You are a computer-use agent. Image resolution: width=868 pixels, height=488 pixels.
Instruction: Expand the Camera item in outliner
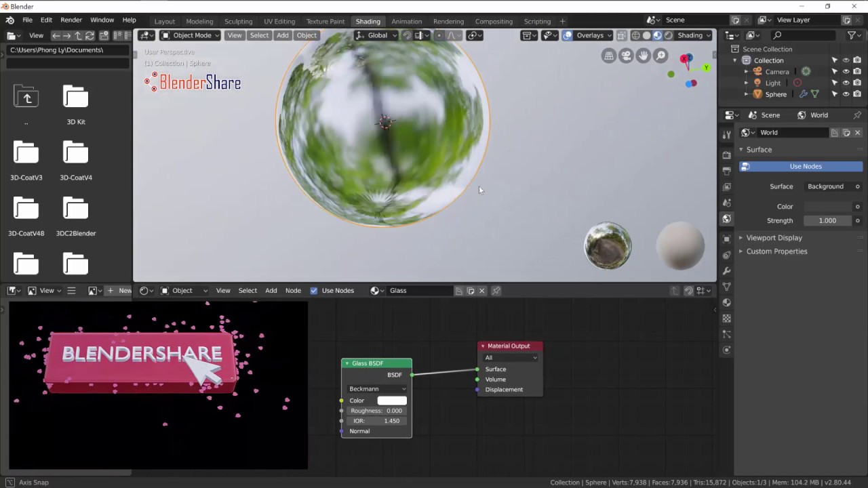(x=747, y=72)
